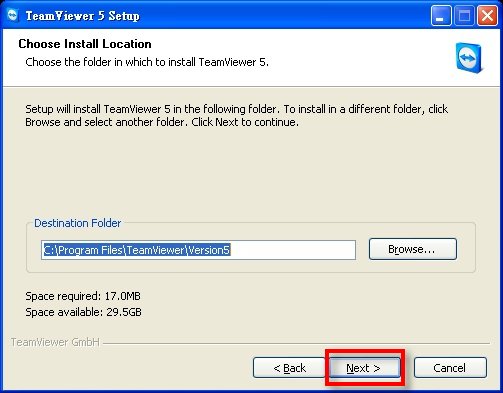Minimize the setup window
The width and height of the screenshot is (503, 393).
coord(440,15)
